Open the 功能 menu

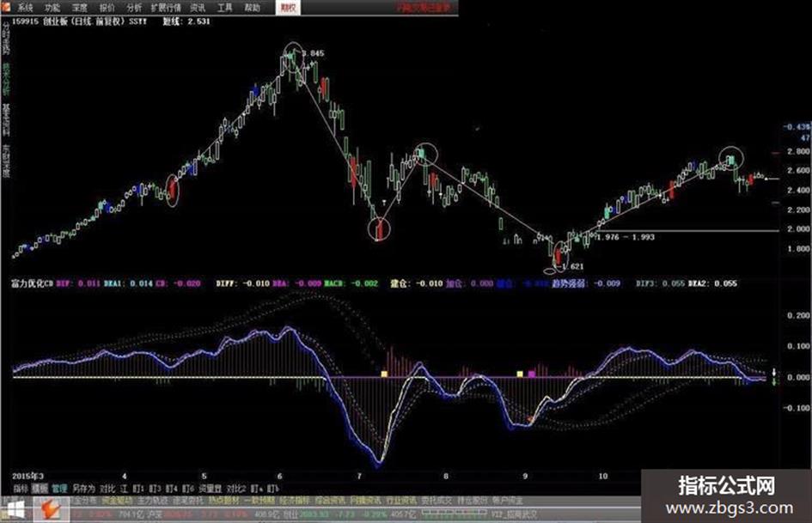[52, 8]
